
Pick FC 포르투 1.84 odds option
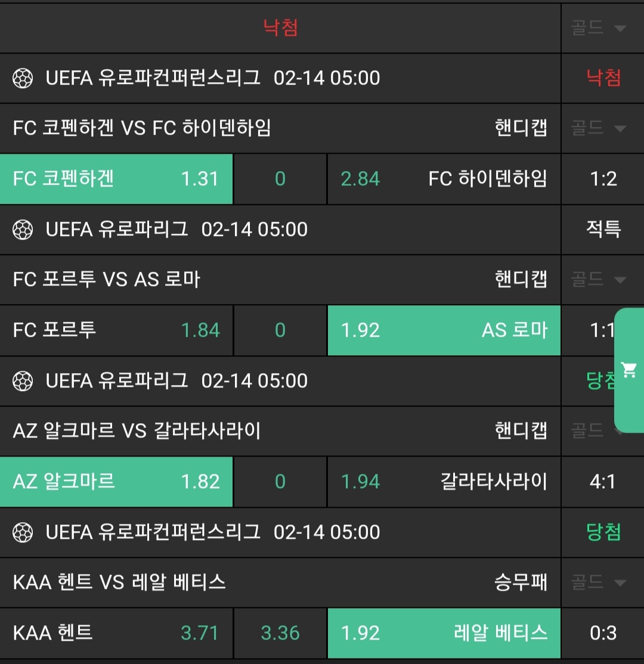[x=116, y=330]
